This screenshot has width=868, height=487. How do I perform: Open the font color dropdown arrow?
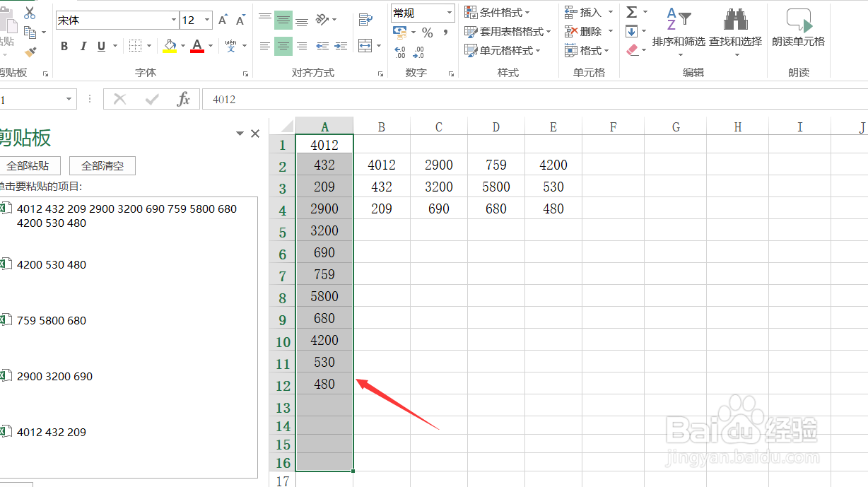(211, 46)
